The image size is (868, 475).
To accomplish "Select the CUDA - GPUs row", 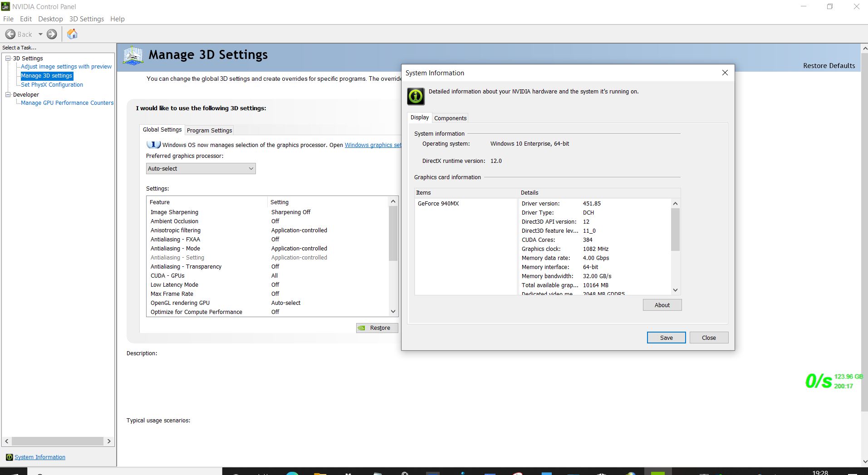I will tap(268, 276).
